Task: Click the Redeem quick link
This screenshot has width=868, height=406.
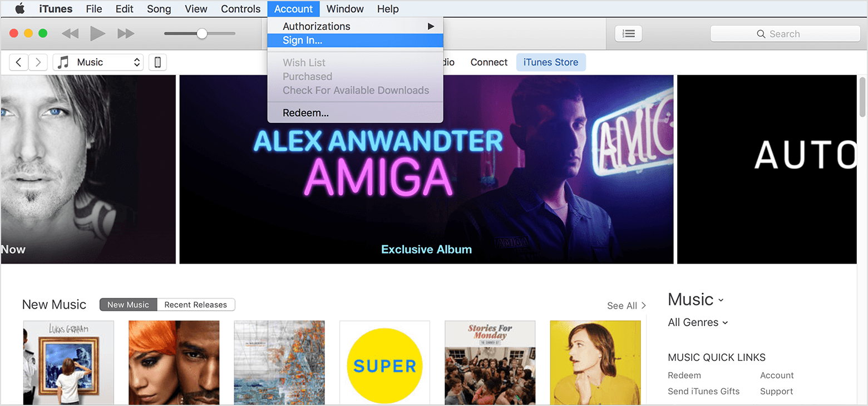Action: point(684,375)
